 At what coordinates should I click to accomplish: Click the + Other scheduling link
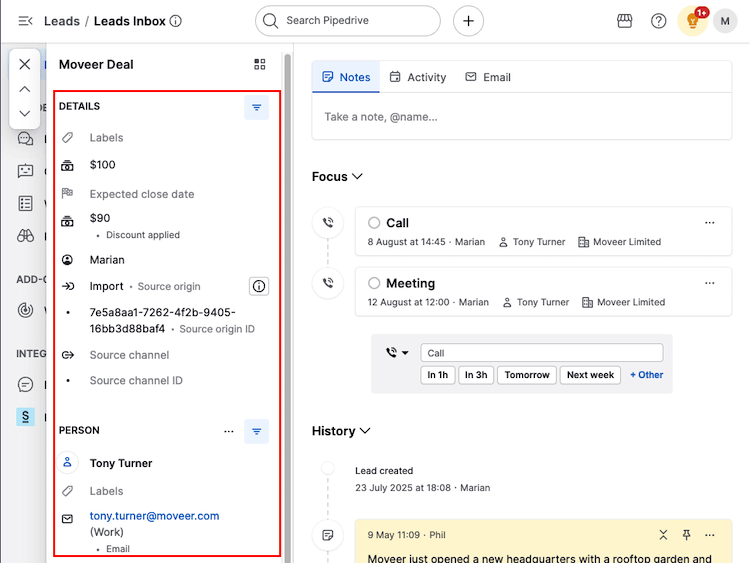click(x=646, y=375)
